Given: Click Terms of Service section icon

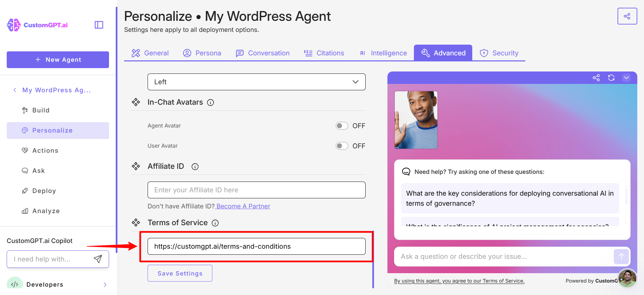Looking at the screenshot, I should coord(136,223).
